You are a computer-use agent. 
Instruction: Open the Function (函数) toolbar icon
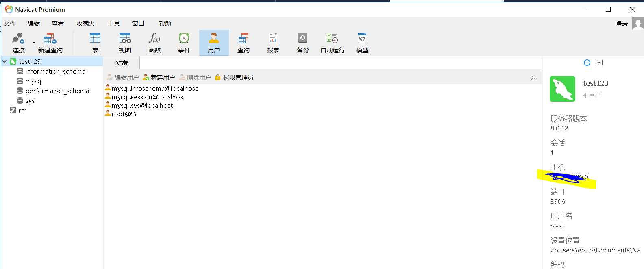coord(154,43)
